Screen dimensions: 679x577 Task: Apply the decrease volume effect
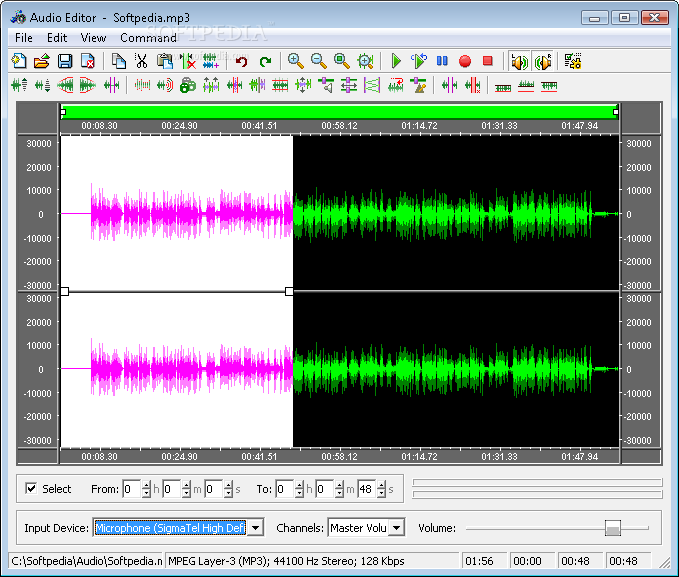(x=42, y=85)
